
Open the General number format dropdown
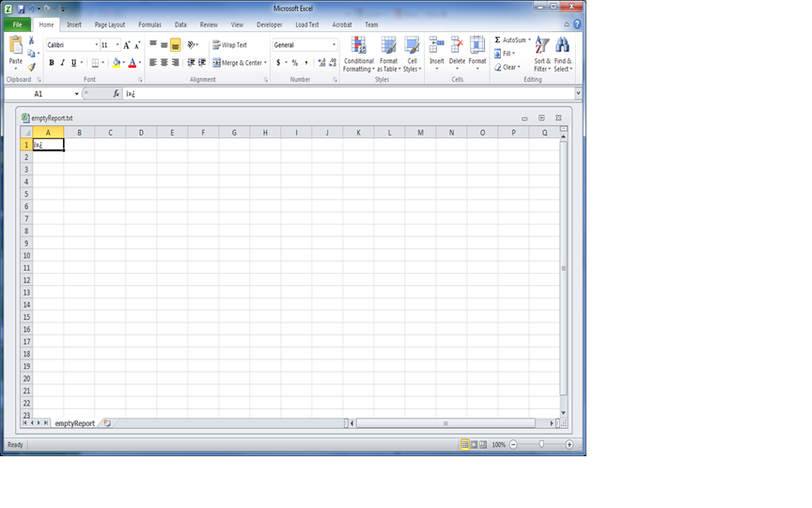pyautogui.click(x=334, y=45)
